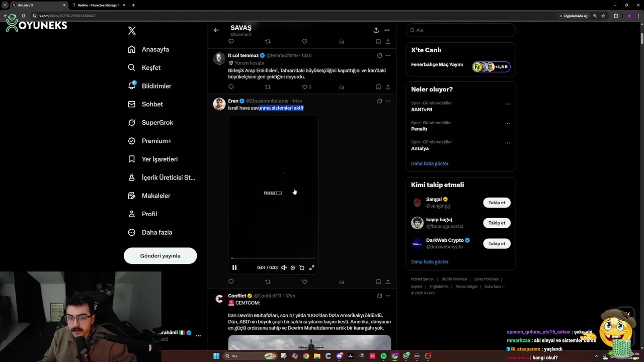
Task: Open options for Antalya trend
Action: click(507, 143)
